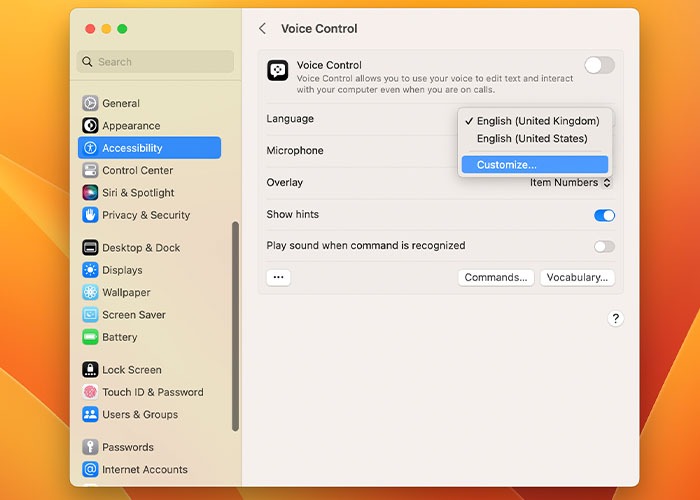Screen dimensions: 700x500
Task: Select Screen Saver label in sidebar
Action: tap(134, 314)
